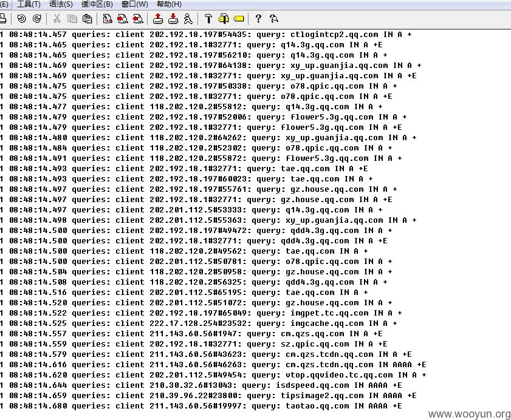
Task: Click the isdspeed.qq.com query text
Action: click(312, 385)
